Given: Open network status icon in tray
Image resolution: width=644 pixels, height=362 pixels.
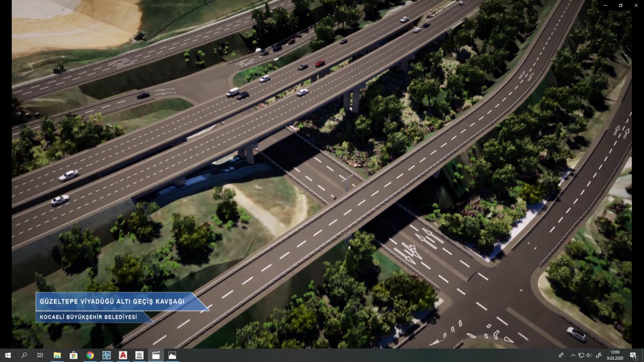Looking at the screenshot, I should (x=581, y=355).
